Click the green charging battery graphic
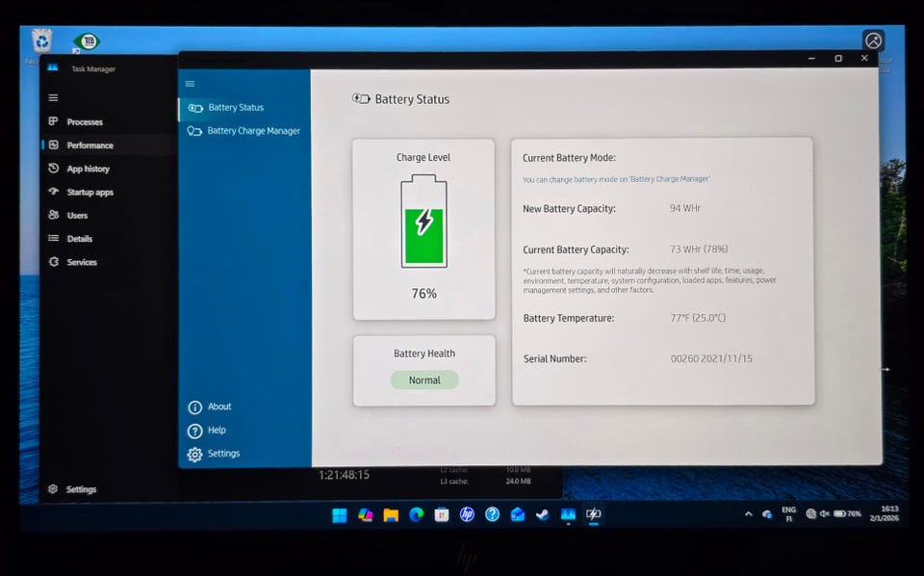Screen dimensions: 924x576 [x=423, y=222]
